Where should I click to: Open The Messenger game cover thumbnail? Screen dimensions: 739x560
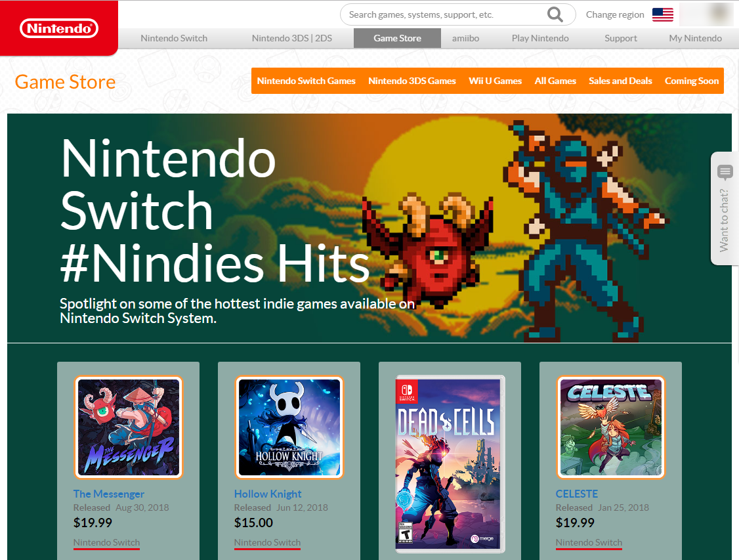point(128,427)
